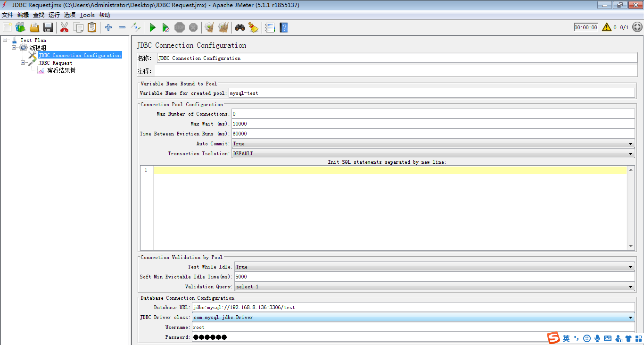
Task: Click the Clear single-broom icon
Action: (209, 27)
